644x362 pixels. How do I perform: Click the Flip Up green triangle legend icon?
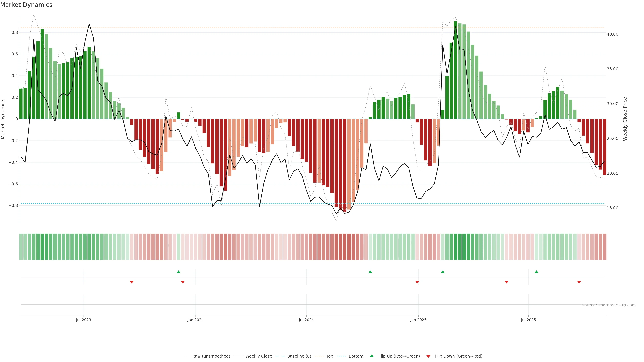pos(372,356)
